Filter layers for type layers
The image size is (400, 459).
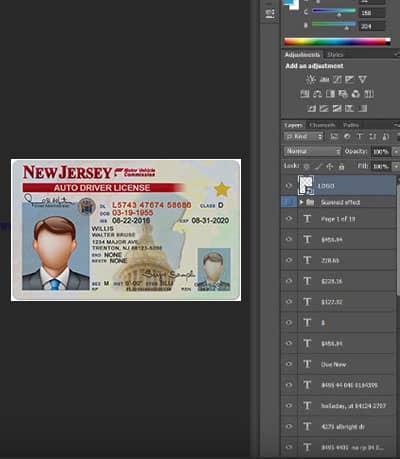click(360, 136)
